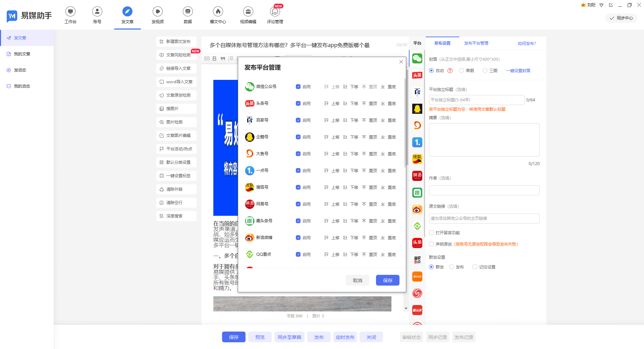
Task: Uncheck 启用 for 新浪微博
Action: click(298, 238)
